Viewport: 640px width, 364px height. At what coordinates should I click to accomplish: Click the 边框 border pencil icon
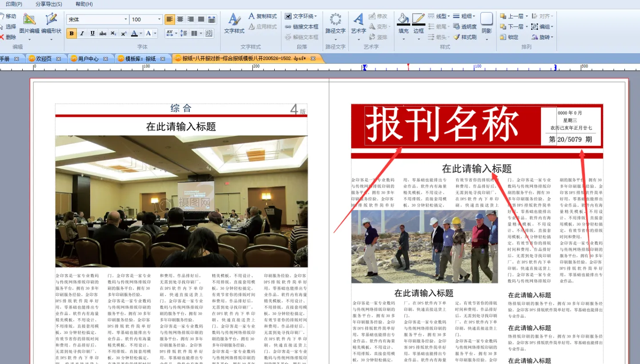coord(418,19)
